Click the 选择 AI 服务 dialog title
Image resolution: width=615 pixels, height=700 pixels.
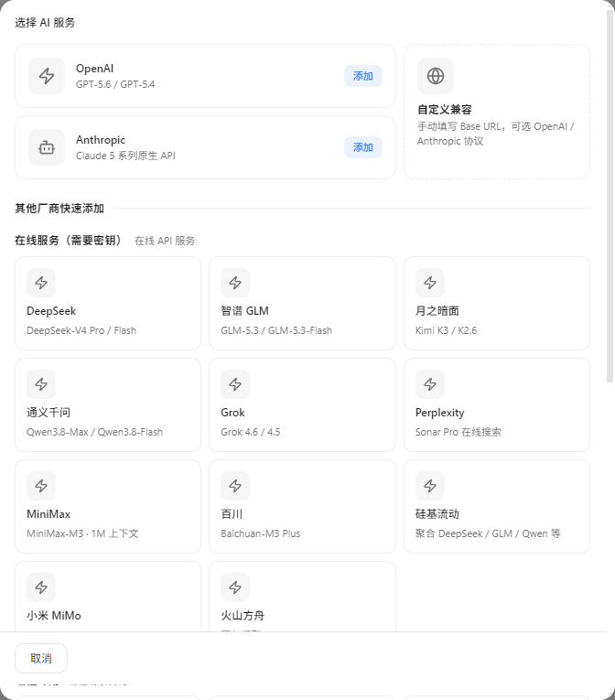[x=45, y=23]
